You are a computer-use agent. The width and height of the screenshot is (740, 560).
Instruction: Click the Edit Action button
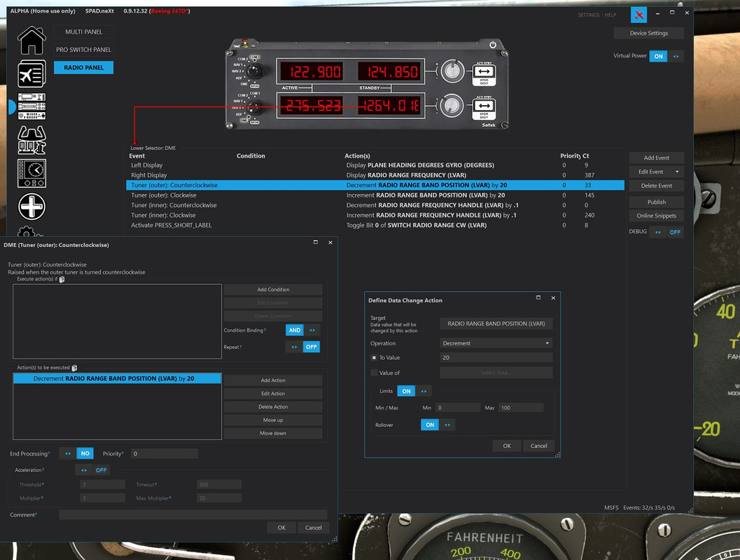coord(273,393)
